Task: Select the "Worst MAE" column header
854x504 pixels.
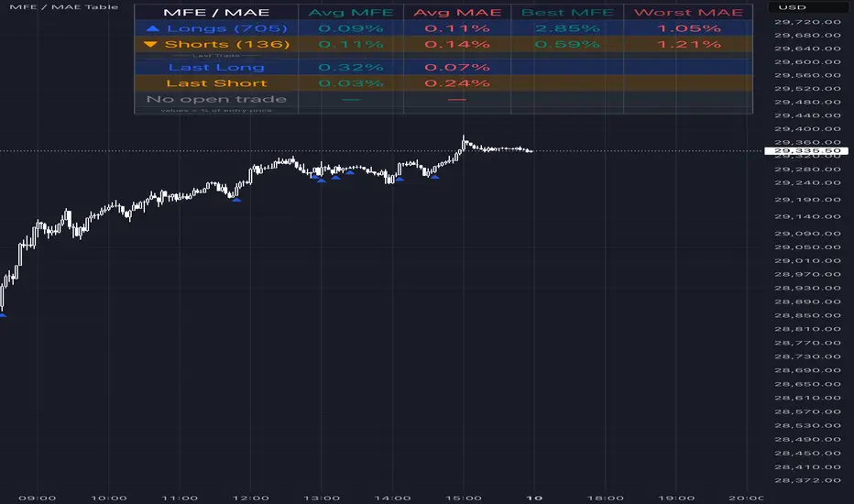Action: pyautogui.click(x=688, y=12)
